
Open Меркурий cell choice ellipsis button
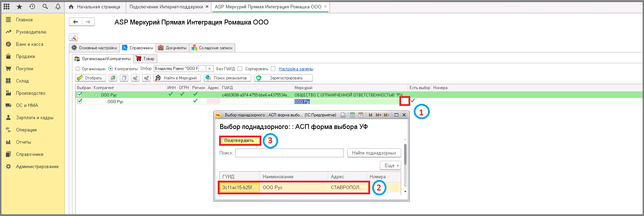404,101
